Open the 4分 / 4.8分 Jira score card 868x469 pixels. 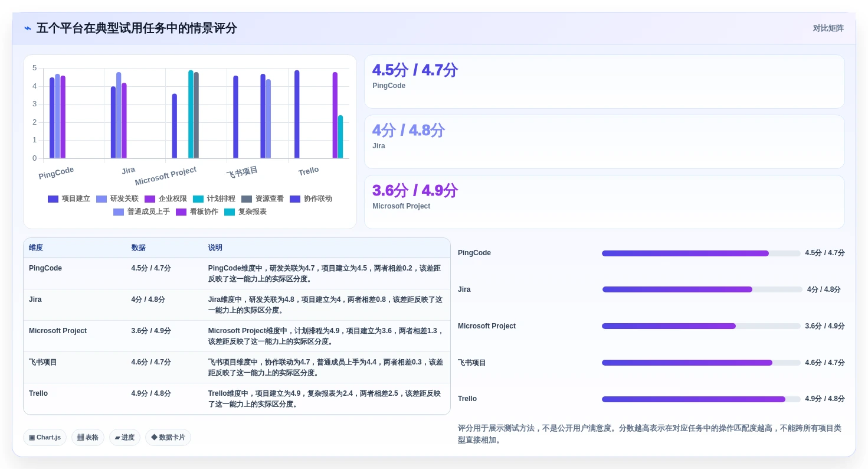tap(604, 142)
